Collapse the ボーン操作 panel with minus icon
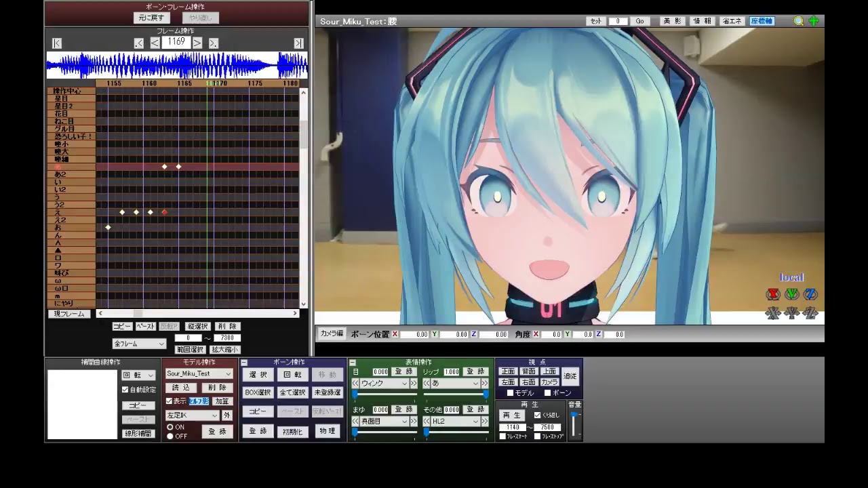 click(244, 363)
